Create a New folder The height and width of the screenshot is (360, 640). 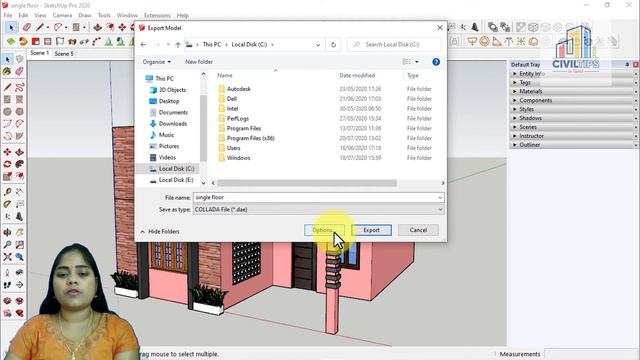pyautogui.click(x=199, y=62)
